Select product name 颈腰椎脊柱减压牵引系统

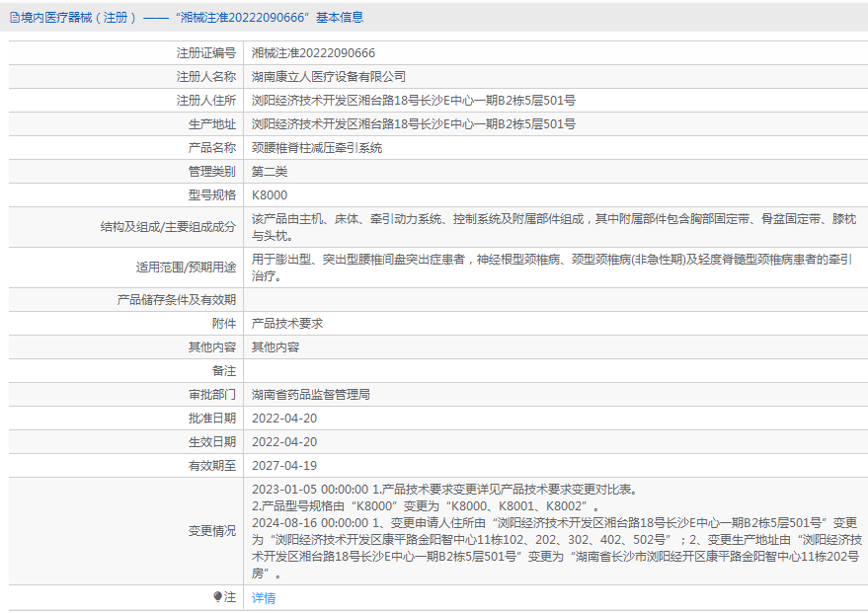point(317,148)
